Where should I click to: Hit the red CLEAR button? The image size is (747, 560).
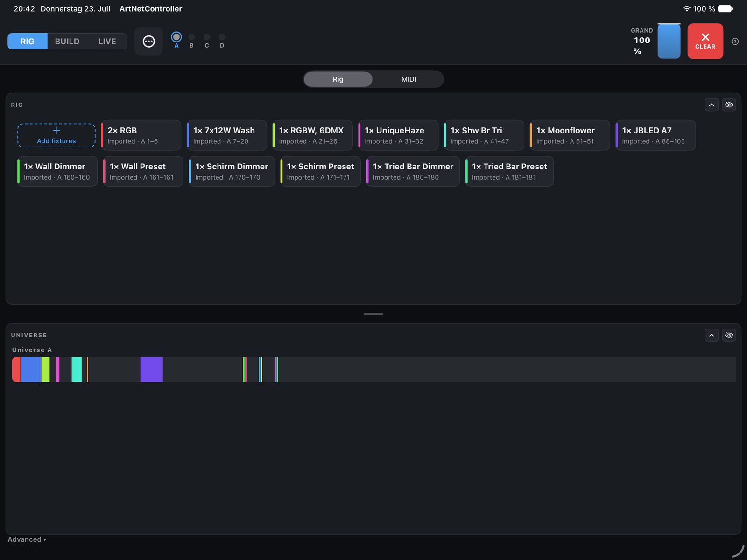tap(705, 41)
